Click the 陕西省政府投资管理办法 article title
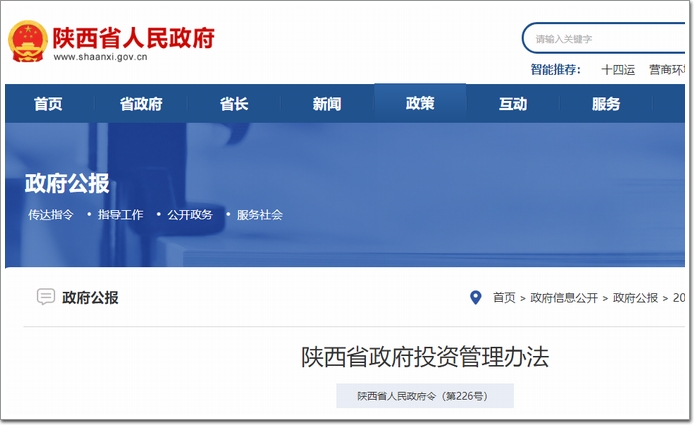This screenshot has width=694, height=425. 425,357
